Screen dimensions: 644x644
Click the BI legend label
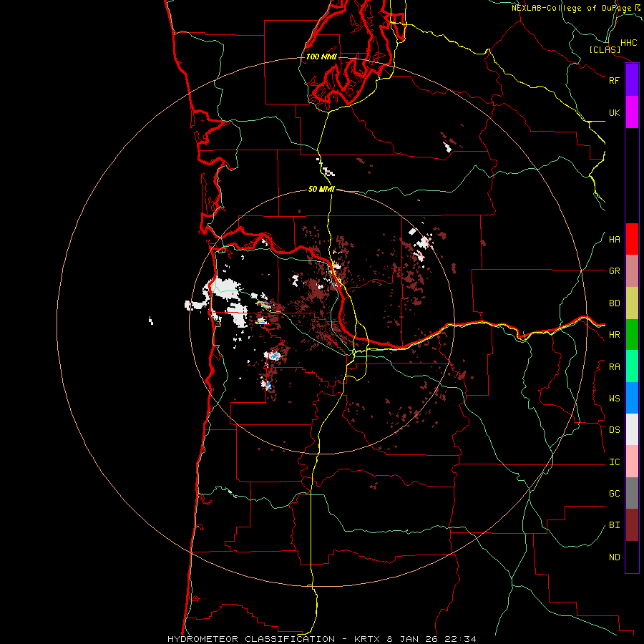(x=614, y=525)
